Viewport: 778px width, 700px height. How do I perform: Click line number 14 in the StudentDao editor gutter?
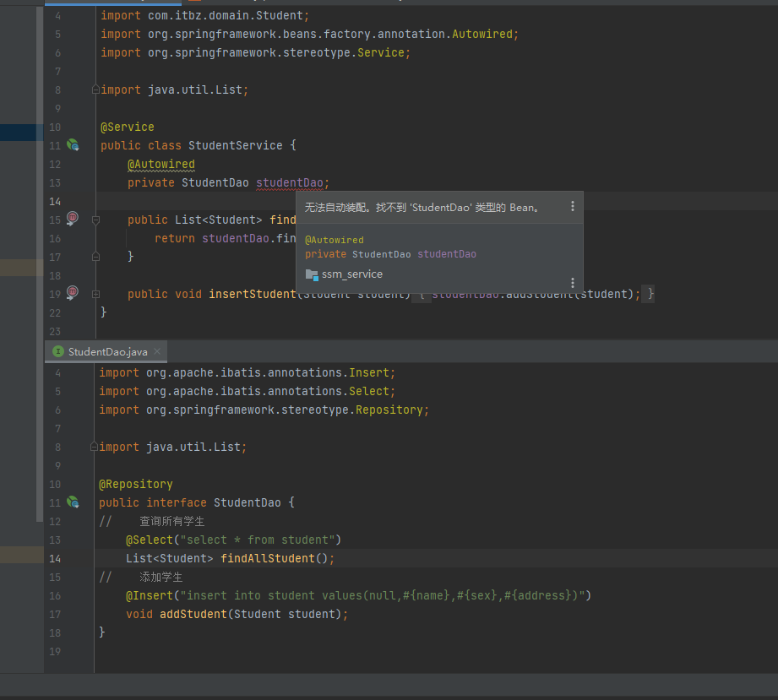[55, 559]
